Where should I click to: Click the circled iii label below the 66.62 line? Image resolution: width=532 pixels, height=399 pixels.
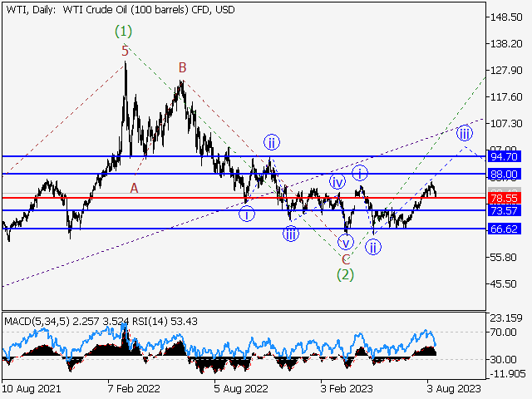tap(291, 234)
